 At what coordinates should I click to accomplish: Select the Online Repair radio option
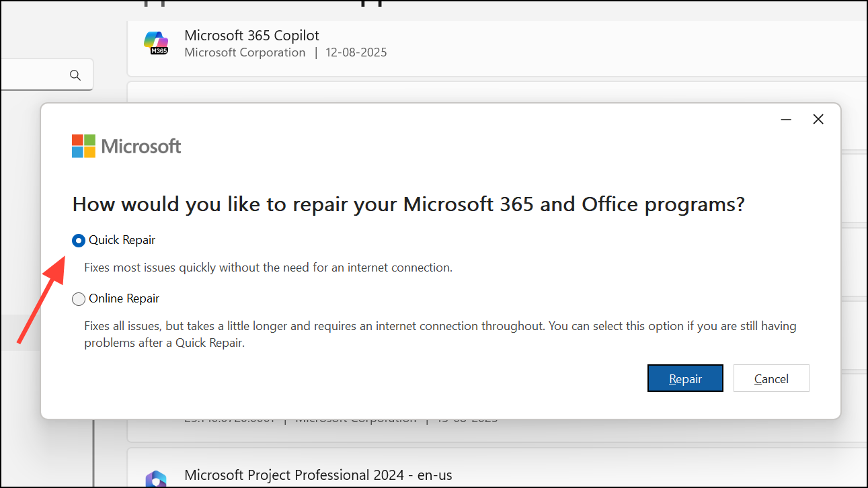[79, 299]
